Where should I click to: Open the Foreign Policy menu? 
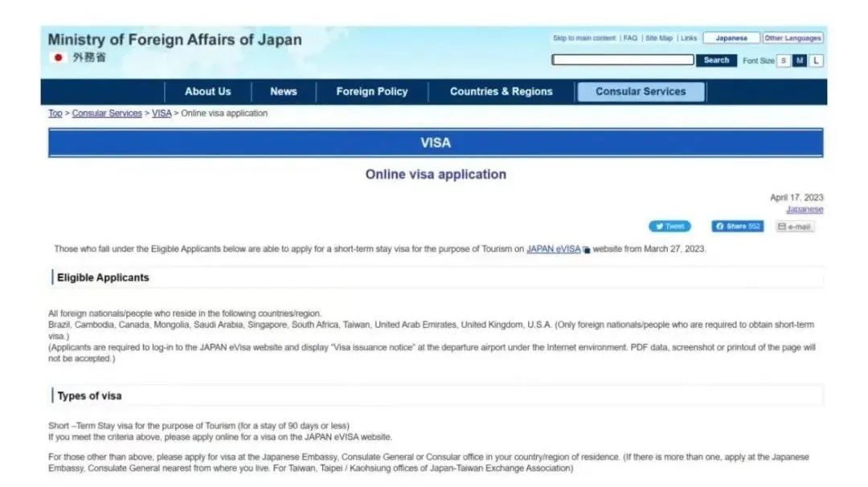click(371, 92)
